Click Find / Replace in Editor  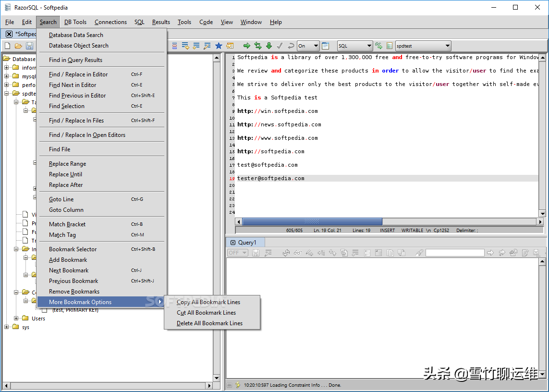[x=78, y=74]
